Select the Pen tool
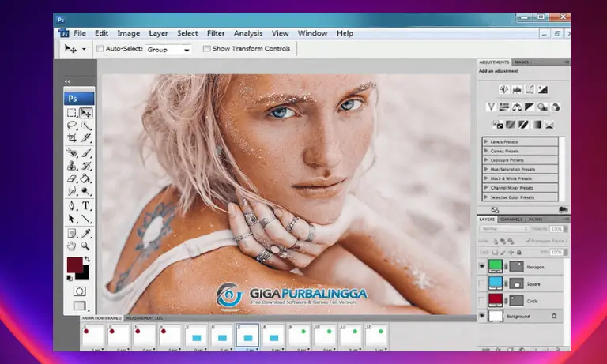This screenshot has width=607, height=364. pyautogui.click(x=72, y=206)
